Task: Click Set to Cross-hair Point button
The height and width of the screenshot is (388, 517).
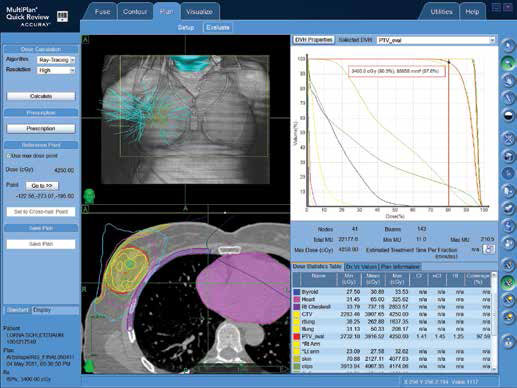Action: [41, 212]
